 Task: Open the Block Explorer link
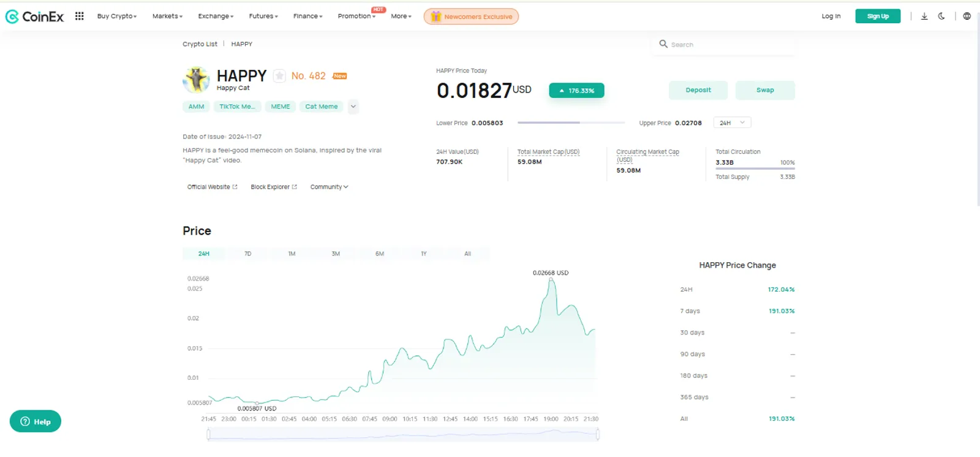coord(274,187)
